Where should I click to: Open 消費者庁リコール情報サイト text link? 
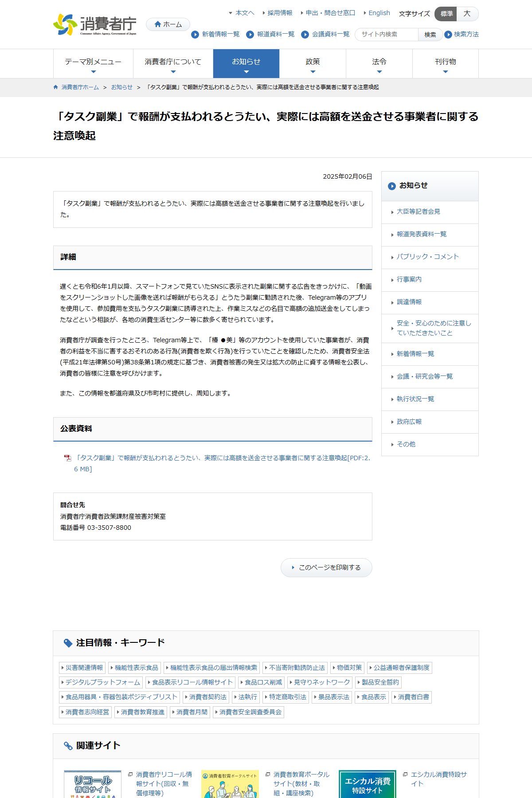tap(164, 783)
